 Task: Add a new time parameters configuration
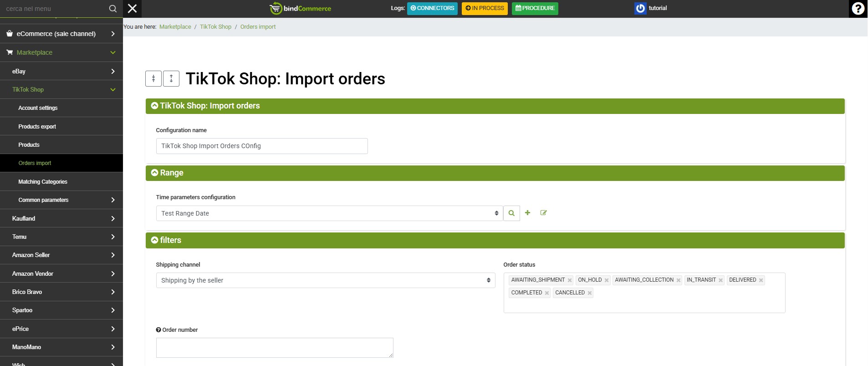[x=527, y=213]
